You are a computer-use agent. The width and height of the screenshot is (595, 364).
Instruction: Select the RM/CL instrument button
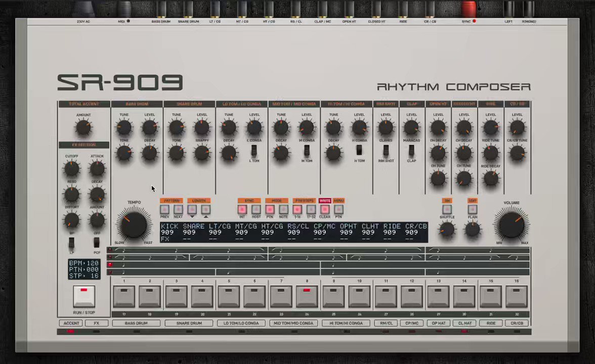tap(387, 323)
